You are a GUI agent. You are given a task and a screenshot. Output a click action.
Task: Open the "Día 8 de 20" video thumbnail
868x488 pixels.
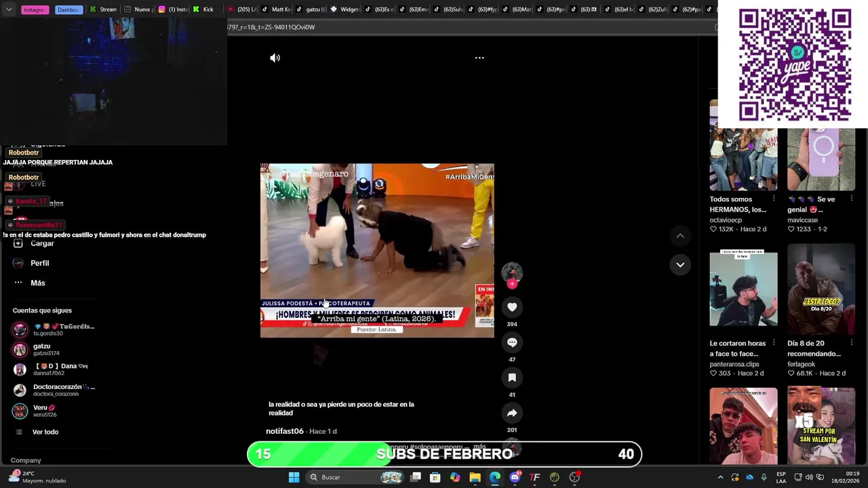tap(821, 289)
